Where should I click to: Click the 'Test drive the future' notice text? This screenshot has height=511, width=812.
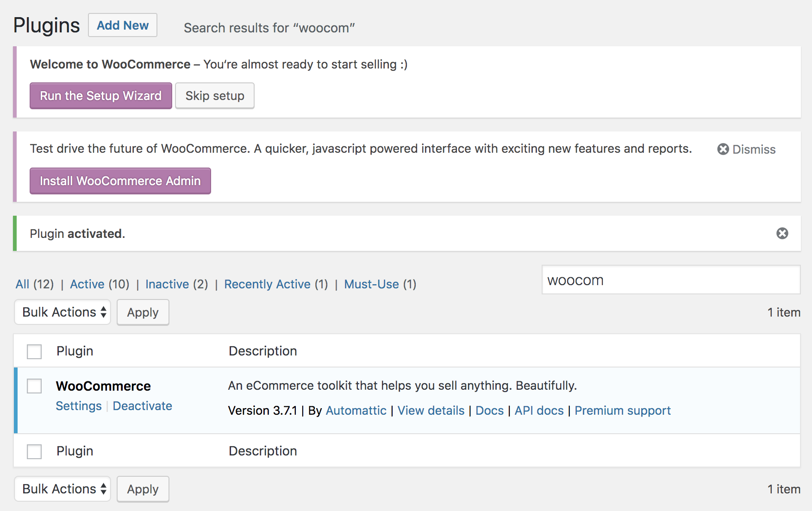pos(361,149)
